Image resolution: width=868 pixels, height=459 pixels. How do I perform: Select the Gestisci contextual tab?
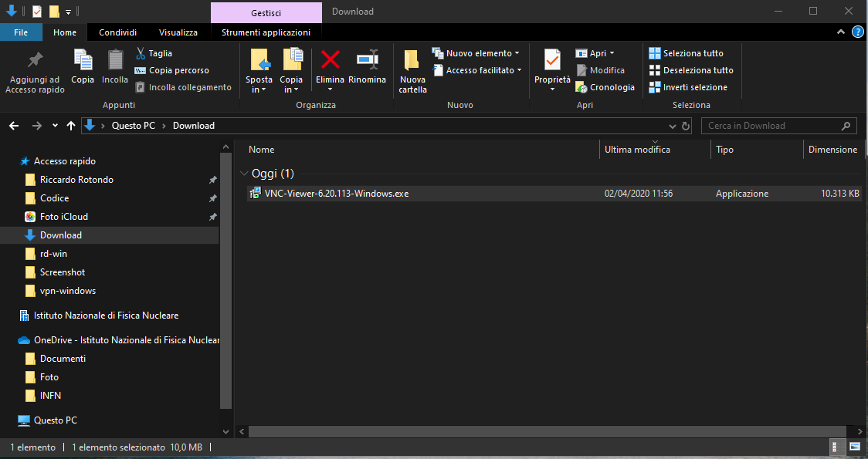pyautogui.click(x=266, y=12)
